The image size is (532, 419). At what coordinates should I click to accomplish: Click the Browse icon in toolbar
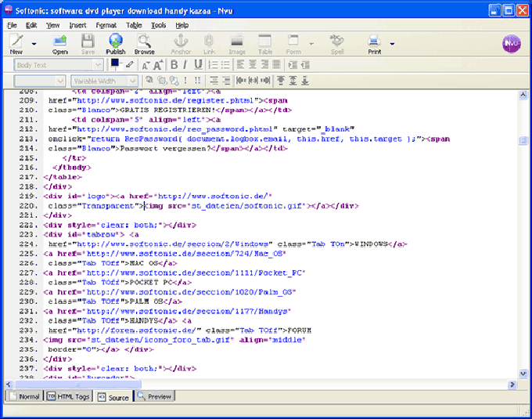coord(145,43)
